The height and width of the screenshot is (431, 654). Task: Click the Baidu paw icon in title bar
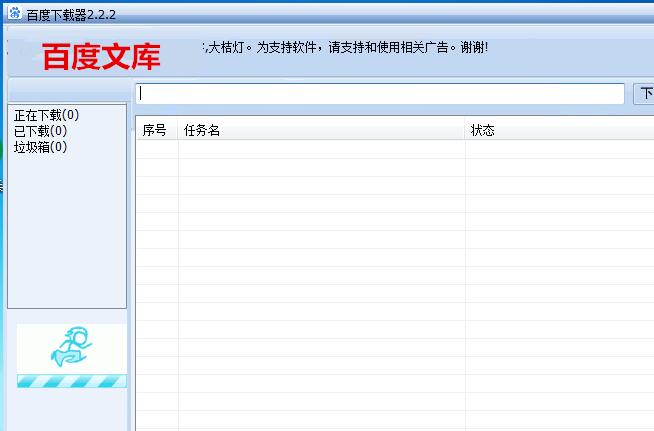tap(15, 13)
